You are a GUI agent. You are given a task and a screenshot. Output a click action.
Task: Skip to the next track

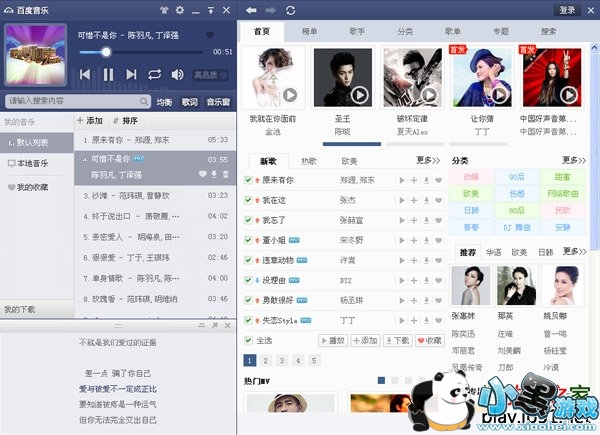(x=131, y=74)
